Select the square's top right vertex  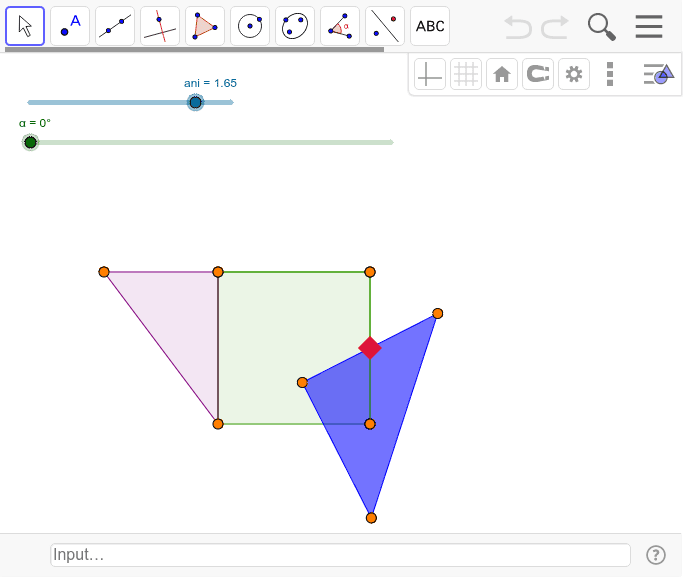coord(370,272)
